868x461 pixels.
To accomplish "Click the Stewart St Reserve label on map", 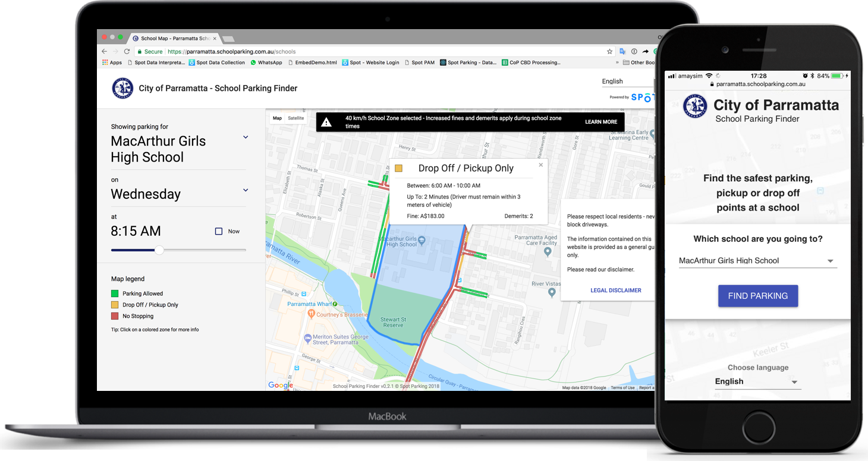I will (394, 322).
